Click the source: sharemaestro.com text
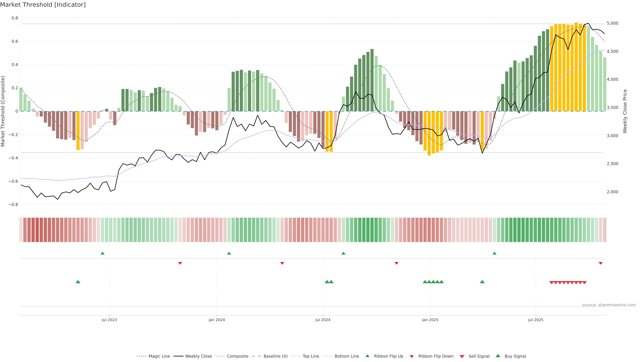The image size is (644, 362). (x=609, y=305)
